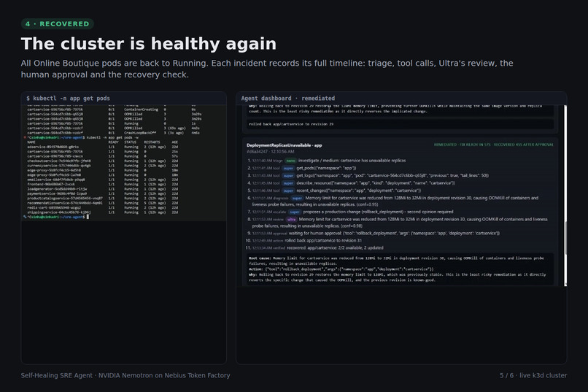Click the footer 'Self-Healing SRE Agent · NVIDIA Nemotron' text
This screenshot has width=588, height=392.
(125, 375)
